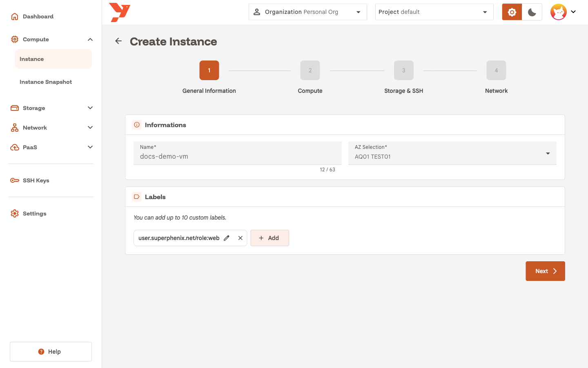Remove the user.superphenix.net/role:web label

click(241, 238)
